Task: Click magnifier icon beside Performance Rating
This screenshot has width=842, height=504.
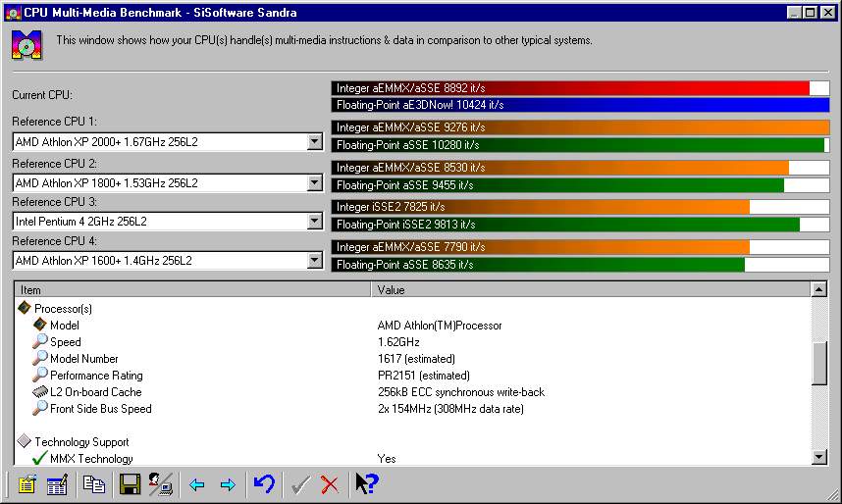Action: coord(39,375)
